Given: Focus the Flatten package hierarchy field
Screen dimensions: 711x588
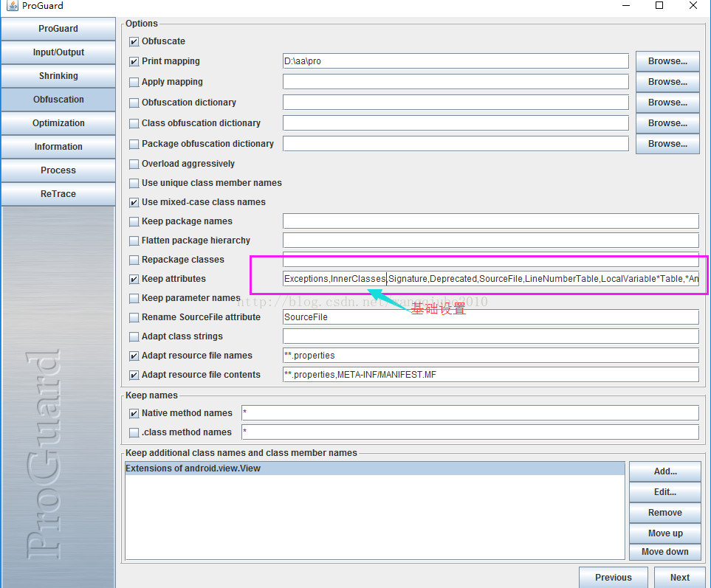Looking at the screenshot, I should tap(491, 240).
